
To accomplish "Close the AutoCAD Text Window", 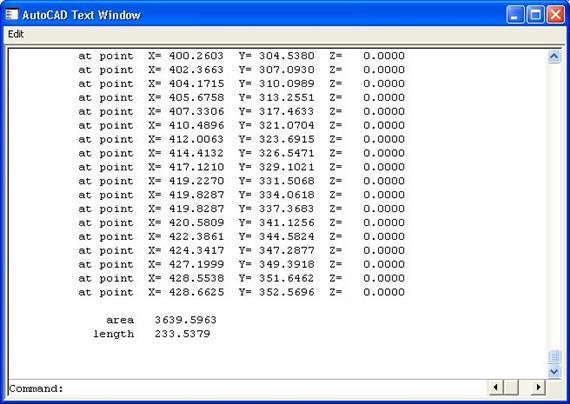I will tap(555, 15).
